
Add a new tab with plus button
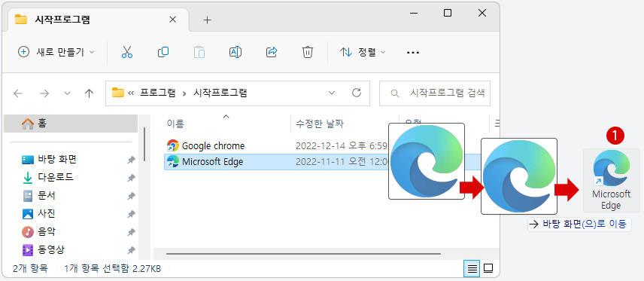click(x=208, y=20)
